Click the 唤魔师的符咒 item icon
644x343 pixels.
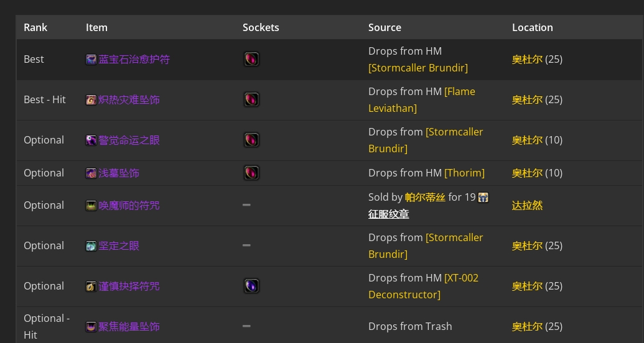(91, 206)
